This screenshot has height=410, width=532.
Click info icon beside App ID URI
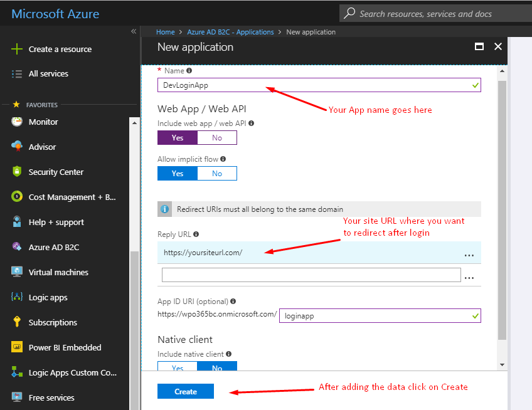point(233,301)
